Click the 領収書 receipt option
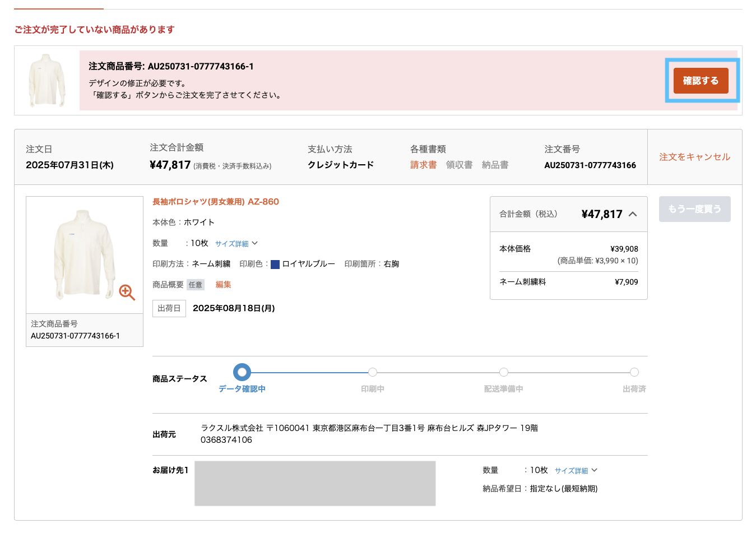756x533 pixels. [459, 165]
